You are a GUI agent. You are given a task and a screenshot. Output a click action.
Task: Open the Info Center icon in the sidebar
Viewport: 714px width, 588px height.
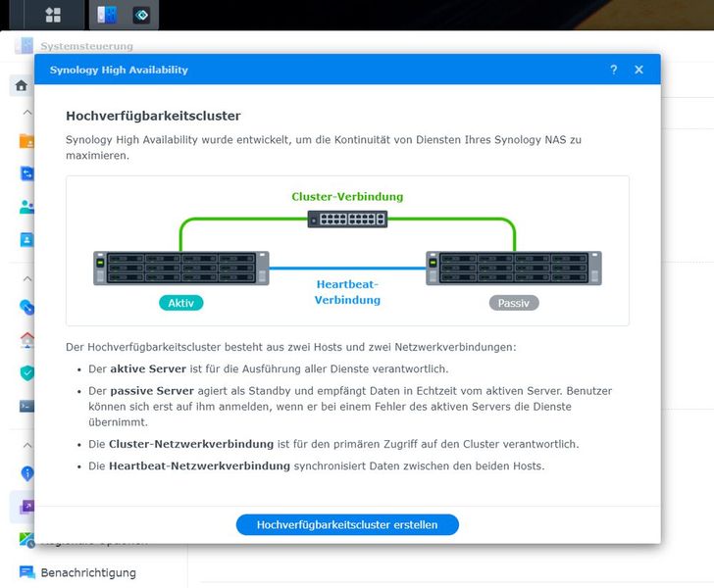(x=26, y=473)
